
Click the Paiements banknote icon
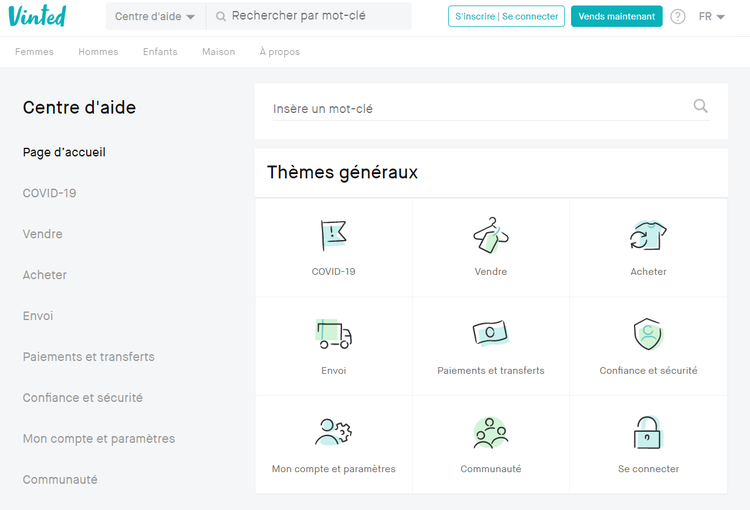491,333
